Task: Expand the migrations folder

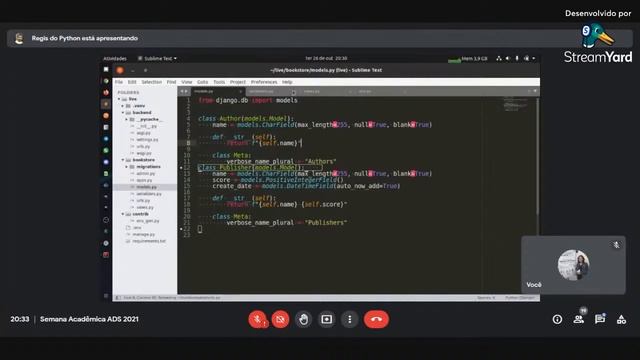Action: pos(127,167)
